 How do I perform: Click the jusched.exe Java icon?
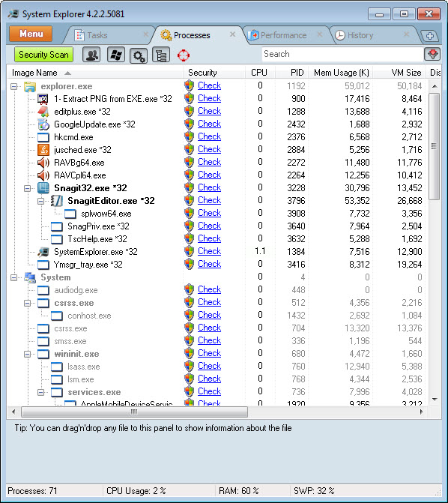coord(43,150)
